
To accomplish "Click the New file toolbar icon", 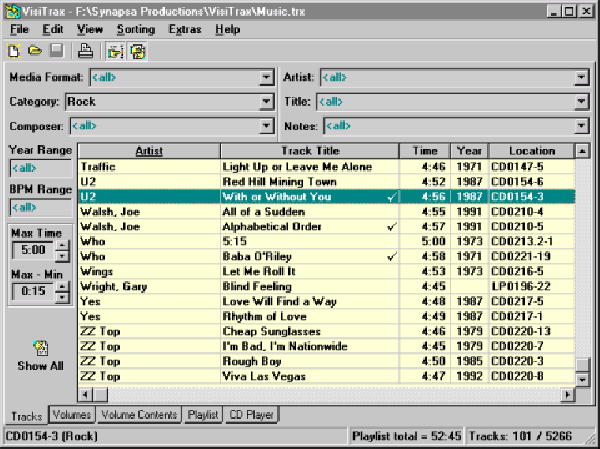I will [x=14, y=51].
